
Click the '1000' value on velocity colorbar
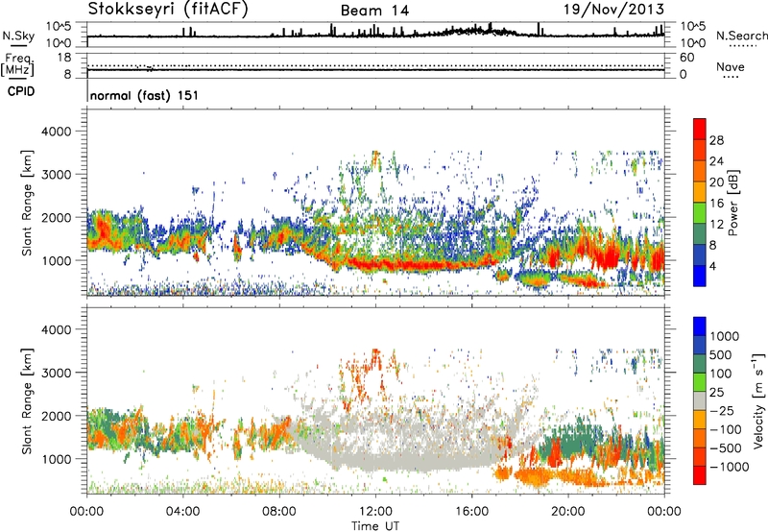tap(725, 336)
